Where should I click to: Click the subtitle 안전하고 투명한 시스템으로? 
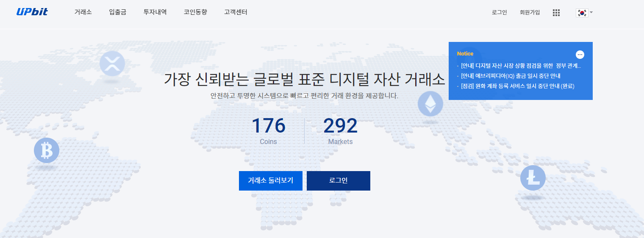point(305,96)
